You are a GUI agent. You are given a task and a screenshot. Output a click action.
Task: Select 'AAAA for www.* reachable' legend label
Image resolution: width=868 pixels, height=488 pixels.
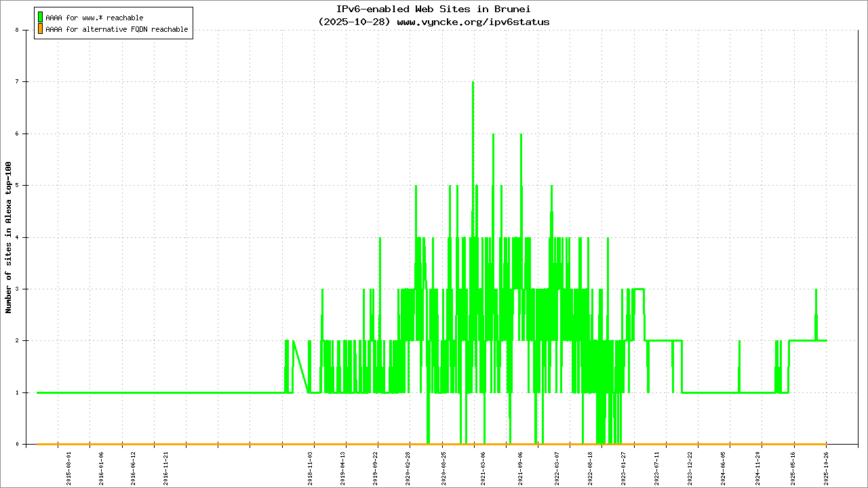(x=94, y=18)
